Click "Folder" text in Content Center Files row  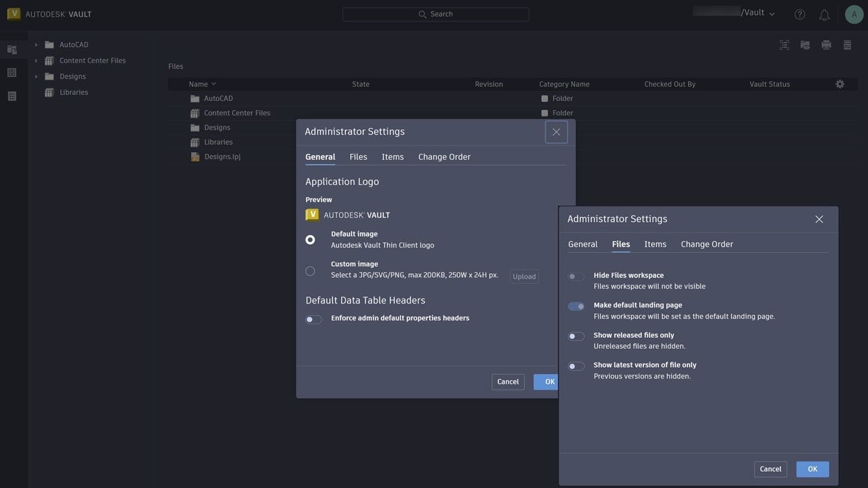tap(563, 113)
